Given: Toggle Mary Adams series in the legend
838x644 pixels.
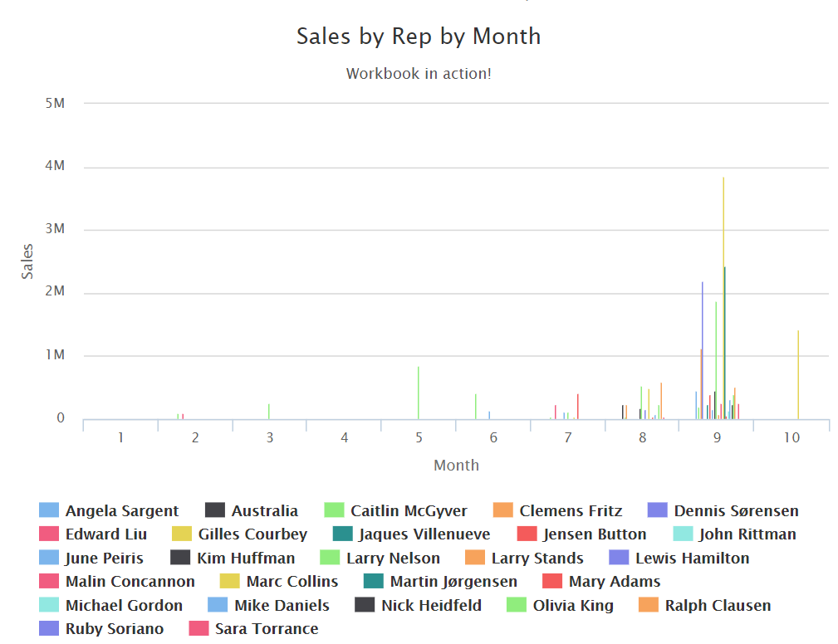Looking at the screenshot, I should [x=614, y=582].
